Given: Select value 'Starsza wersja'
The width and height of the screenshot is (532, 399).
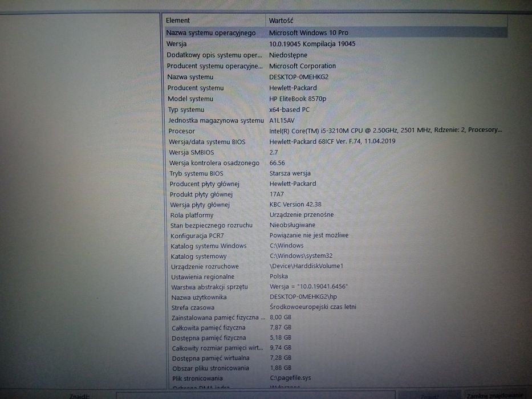Looking at the screenshot, I should point(290,173).
